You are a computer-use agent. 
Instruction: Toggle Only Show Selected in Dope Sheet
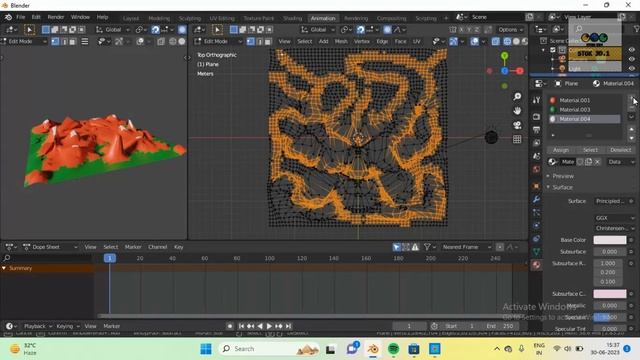396,247
